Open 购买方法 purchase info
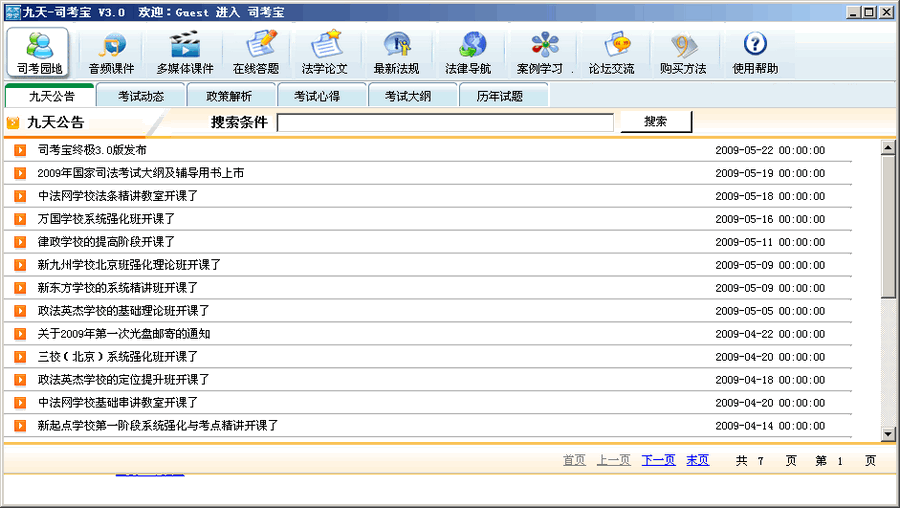 683,52
